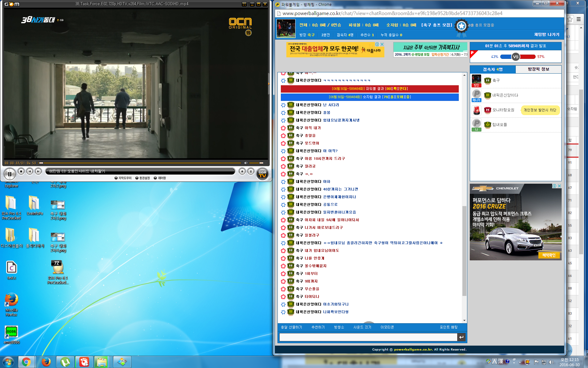Launch Mozilla Firefox desktop shortcut
The width and height of the screenshot is (588, 368).
[11, 305]
